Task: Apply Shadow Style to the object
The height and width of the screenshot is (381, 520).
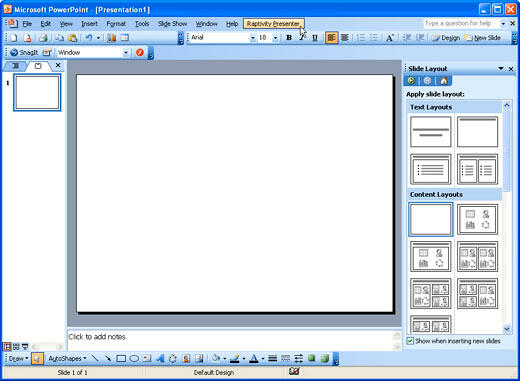Action: tap(311, 359)
